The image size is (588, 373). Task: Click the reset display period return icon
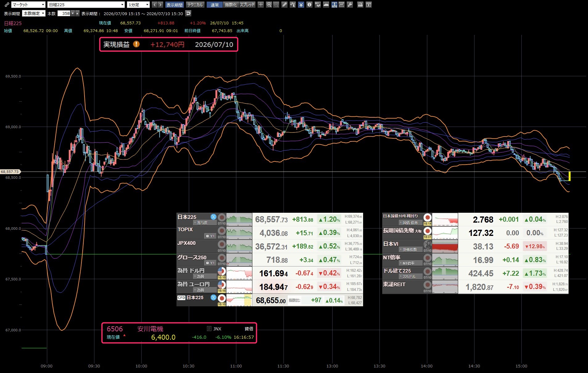pos(188,13)
